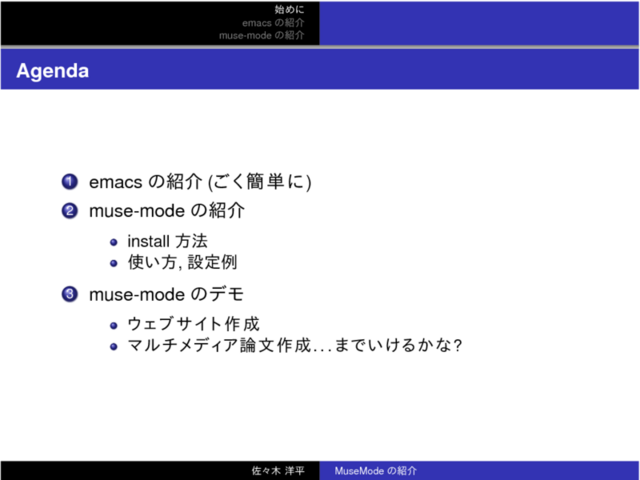Click the bullet beside install 方法
The height and width of the screenshot is (480, 640).
[115, 242]
